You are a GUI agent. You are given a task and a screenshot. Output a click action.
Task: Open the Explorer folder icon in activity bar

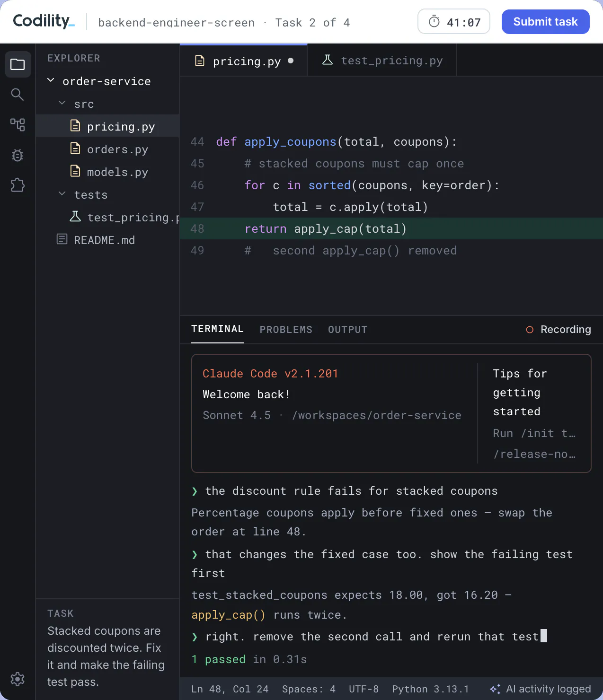[x=18, y=64]
